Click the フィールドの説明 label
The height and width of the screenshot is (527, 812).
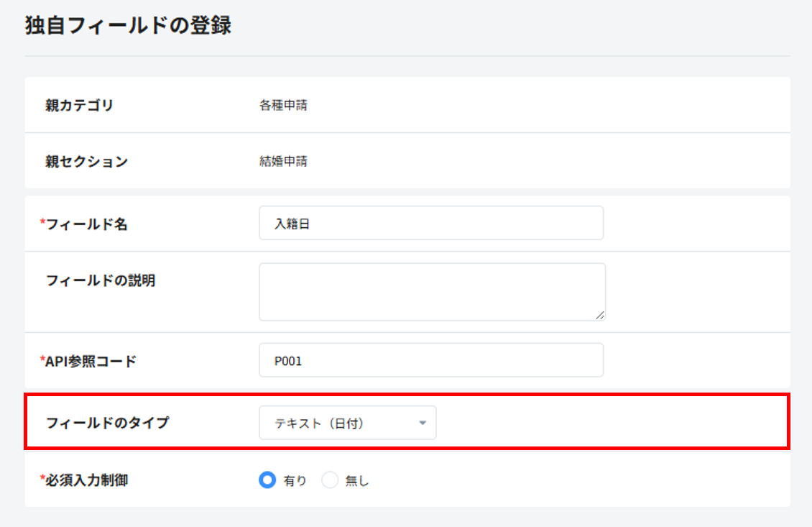point(101,280)
